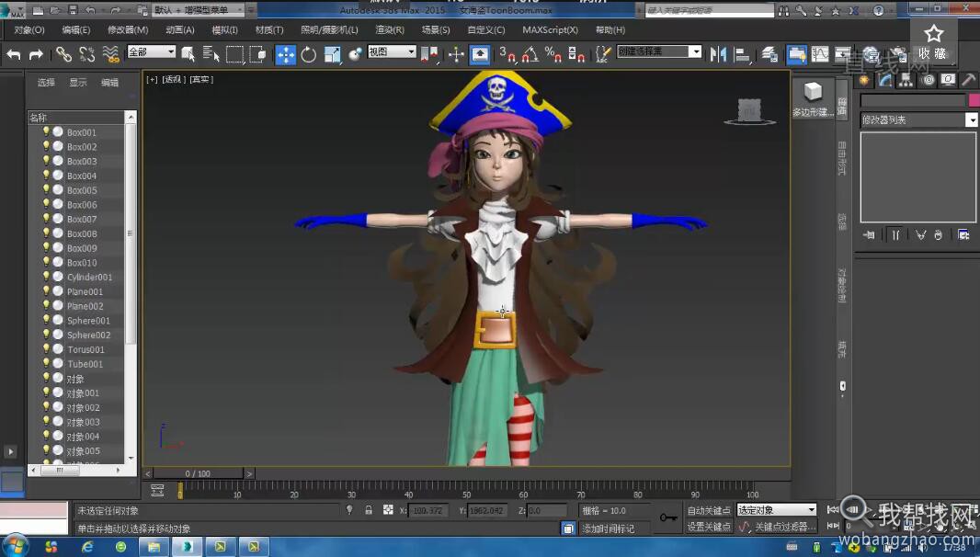
Task: Open the reference coordinate 视图 dropdown
Action: pos(392,51)
